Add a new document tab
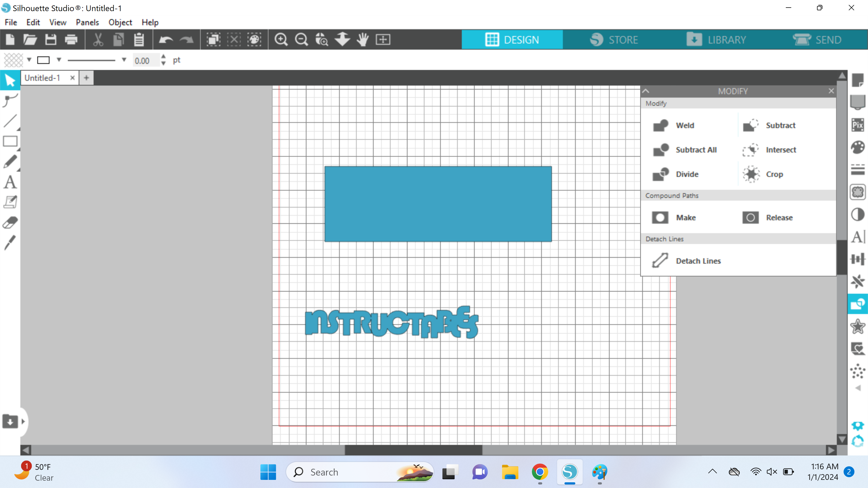Viewport: 868px width, 488px height. [x=87, y=78]
